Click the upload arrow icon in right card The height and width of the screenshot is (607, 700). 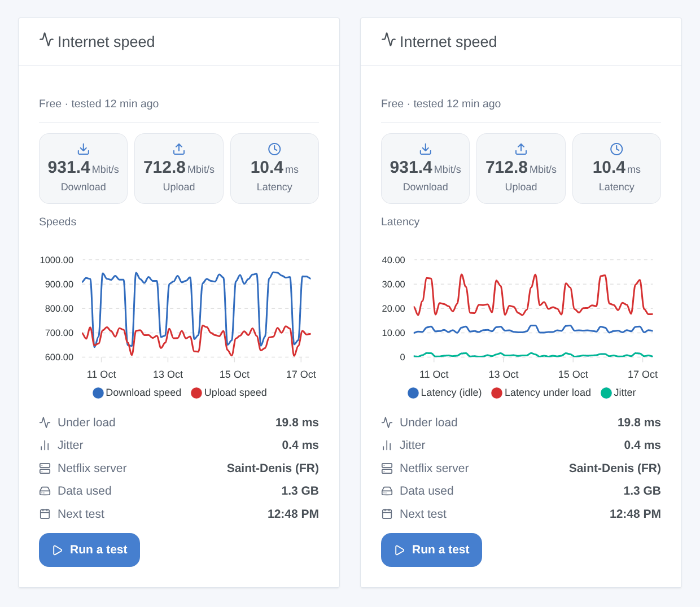tap(521, 149)
